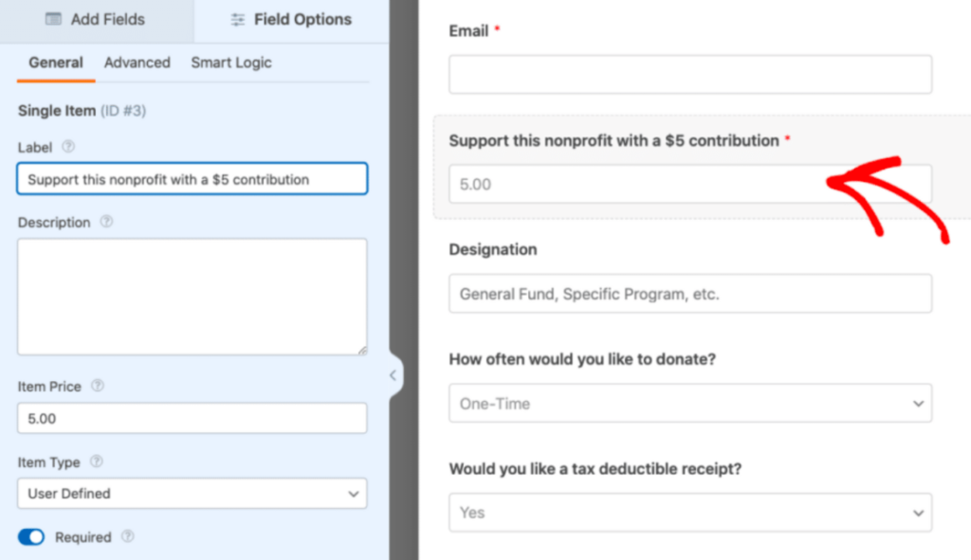Click inside the Description text area

tap(192, 296)
